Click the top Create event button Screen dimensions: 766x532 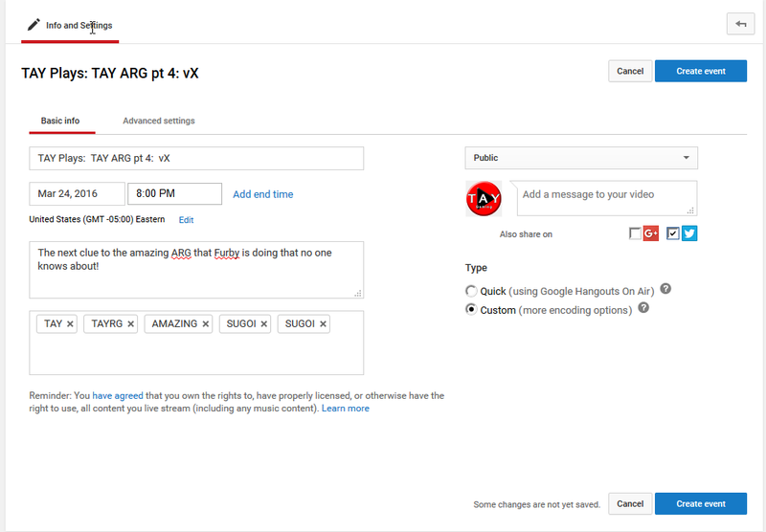(x=701, y=71)
